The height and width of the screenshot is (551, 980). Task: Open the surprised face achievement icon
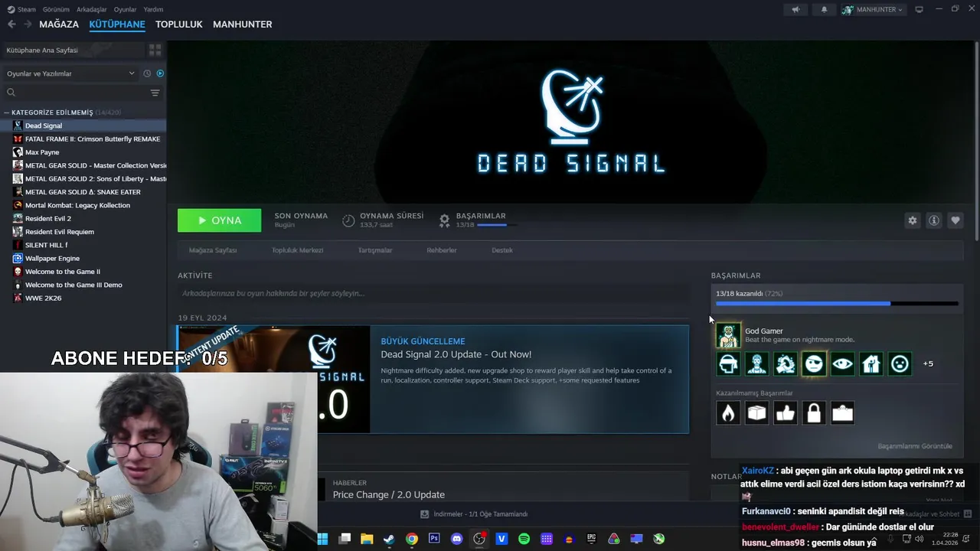900,364
